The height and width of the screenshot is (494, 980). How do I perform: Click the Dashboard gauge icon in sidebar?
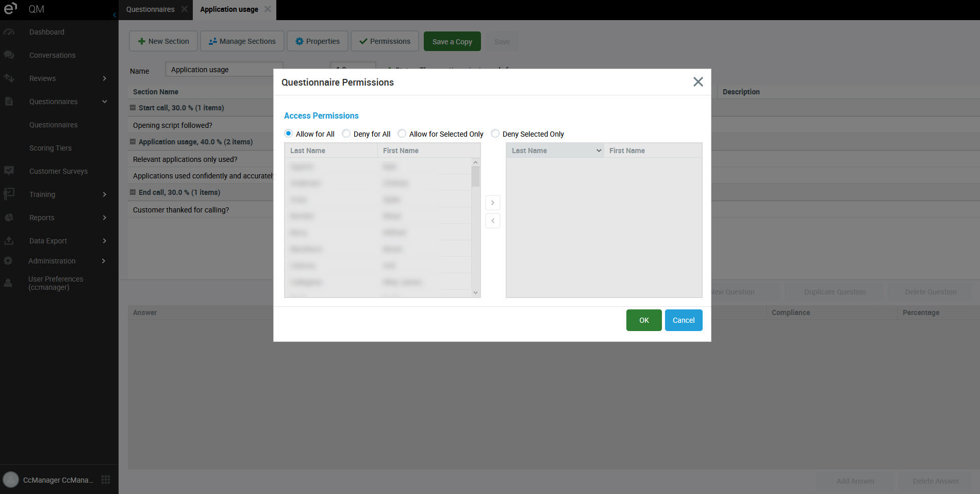click(9, 32)
